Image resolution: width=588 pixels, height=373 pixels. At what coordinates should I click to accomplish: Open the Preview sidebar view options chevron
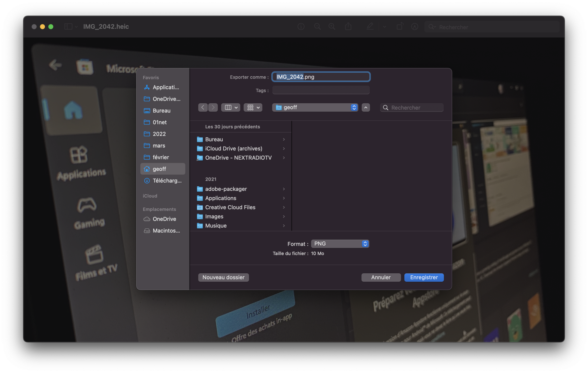[x=76, y=27]
